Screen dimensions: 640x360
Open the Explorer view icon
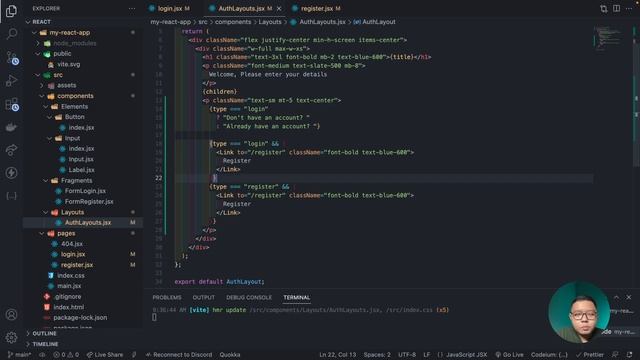[11, 11]
